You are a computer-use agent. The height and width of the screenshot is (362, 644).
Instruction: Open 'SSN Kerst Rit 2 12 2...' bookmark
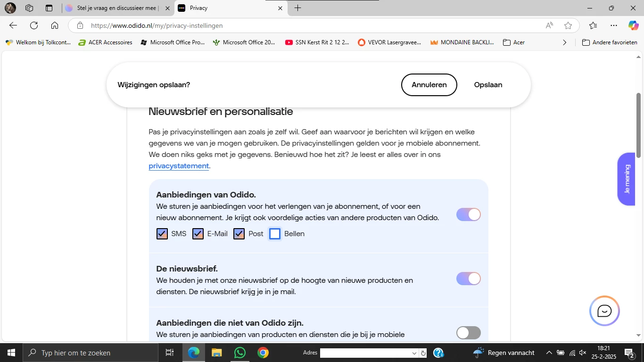317,42
